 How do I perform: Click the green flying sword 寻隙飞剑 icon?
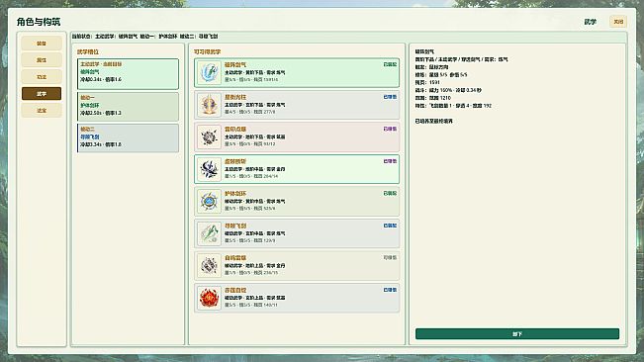tap(209, 233)
